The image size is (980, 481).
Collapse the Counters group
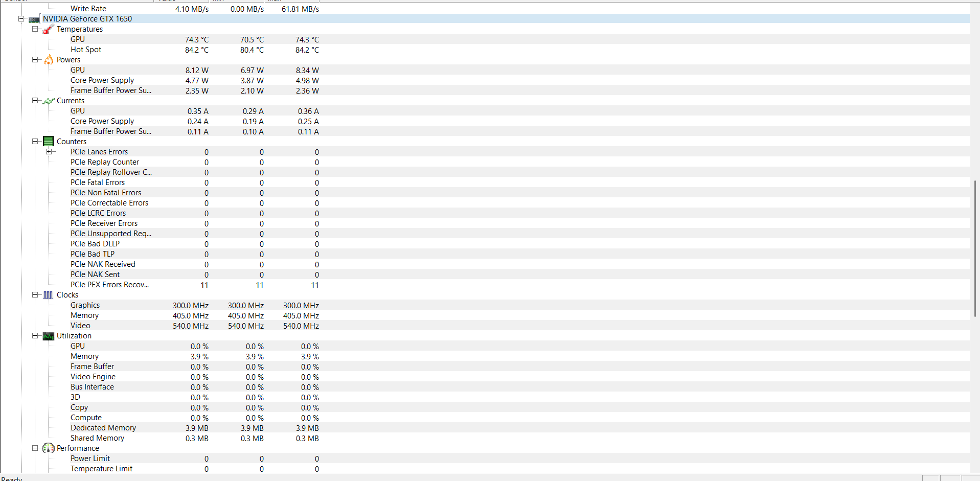tap(35, 142)
